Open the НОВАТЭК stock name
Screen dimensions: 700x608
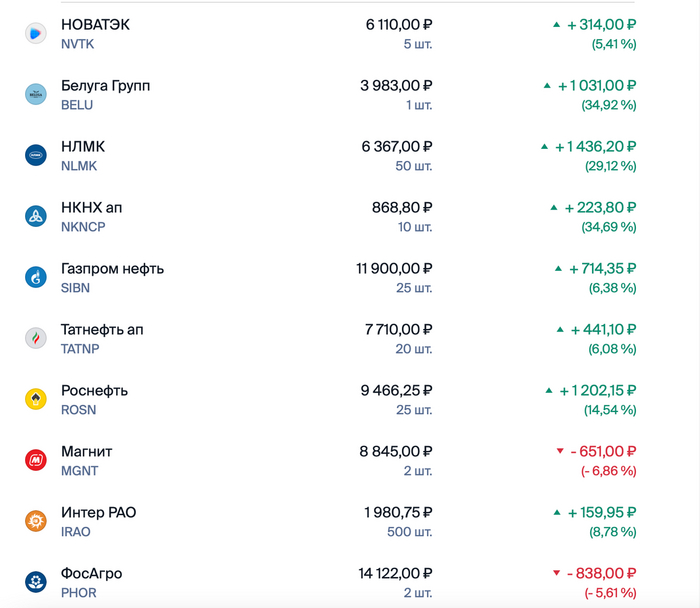tap(95, 24)
